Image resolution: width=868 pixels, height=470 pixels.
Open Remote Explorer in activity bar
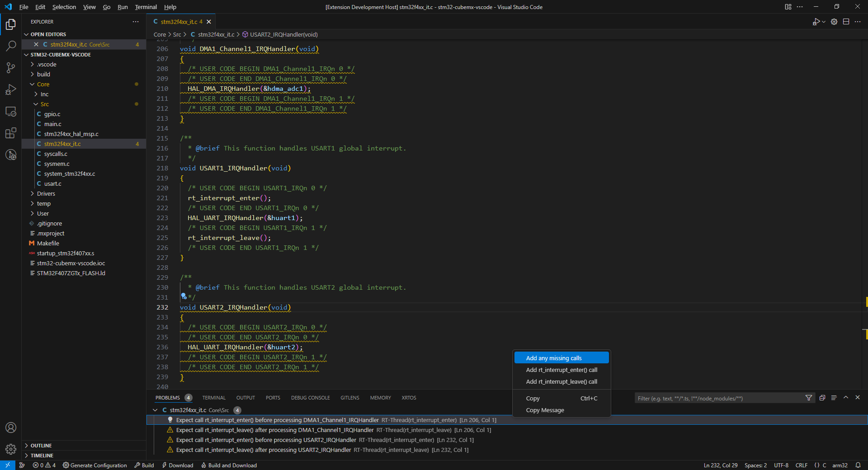click(11, 112)
